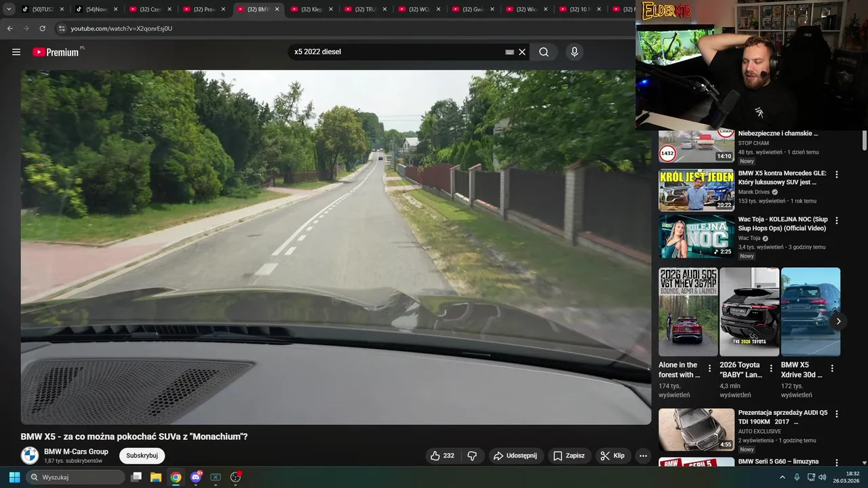The image size is (868, 488).
Task: Play the STOP CHAM video thumbnail
Action: point(696,145)
